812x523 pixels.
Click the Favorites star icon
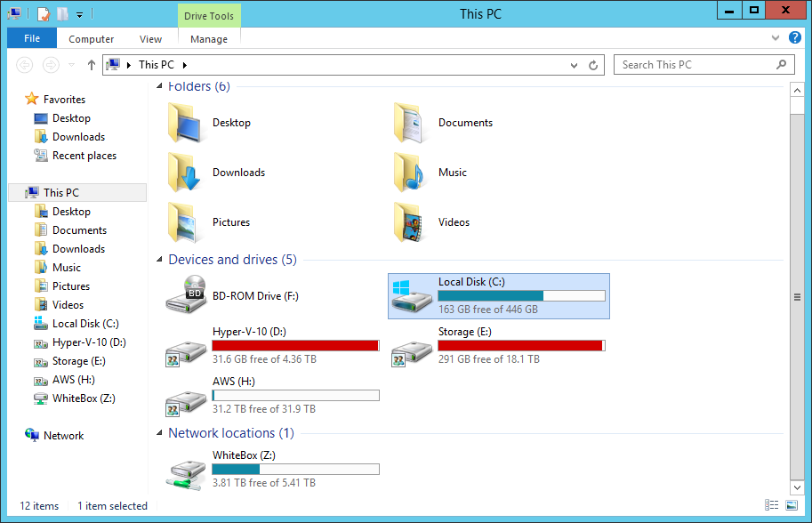tap(32, 99)
